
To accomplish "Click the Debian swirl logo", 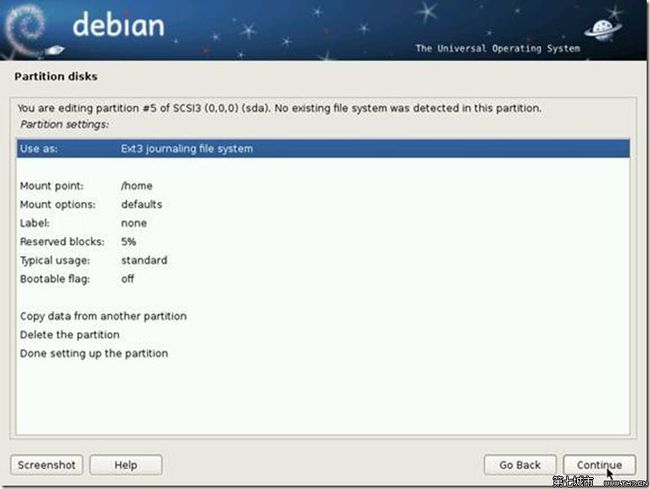I will pos(26,30).
